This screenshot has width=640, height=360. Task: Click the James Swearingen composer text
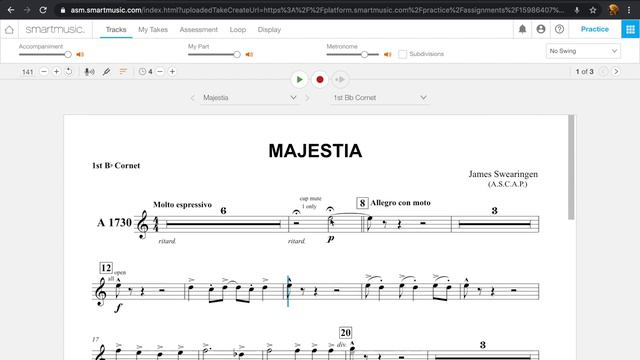click(x=503, y=174)
